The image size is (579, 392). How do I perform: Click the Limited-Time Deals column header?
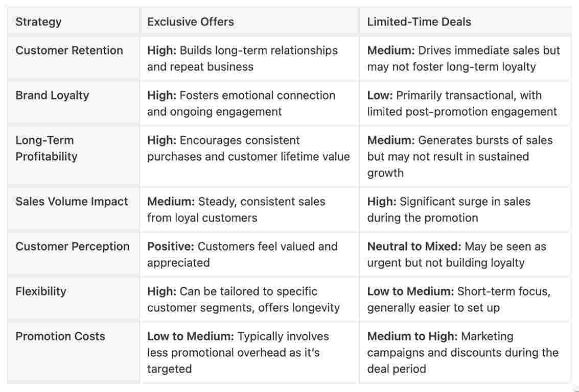coord(419,22)
